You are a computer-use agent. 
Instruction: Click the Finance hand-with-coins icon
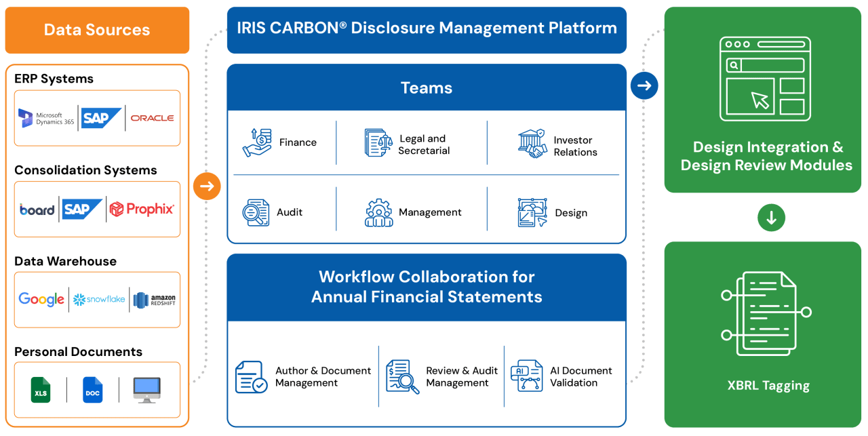coord(257,142)
